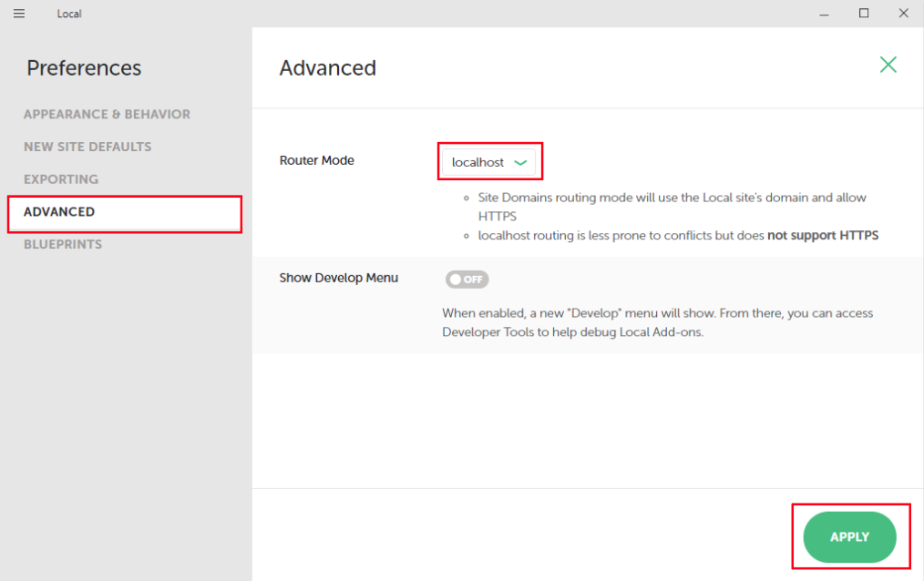
Task: Click the Router Mode label
Action: click(316, 160)
